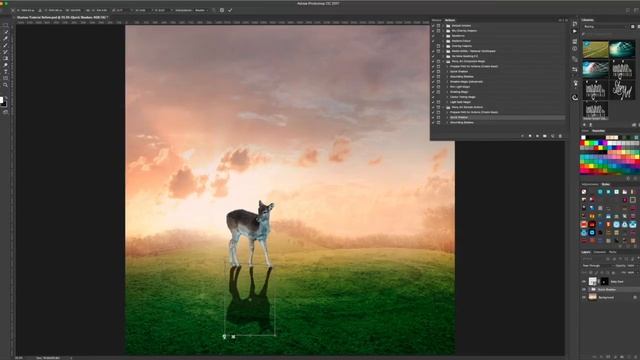The height and width of the screenshot is (360, 640).
Task: Toggle checkmark for Rim Light Magic action
Action: point(433,87)
